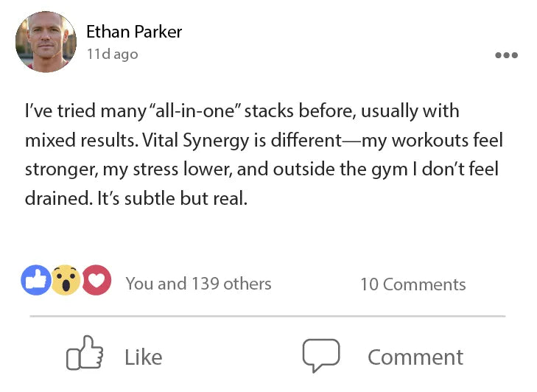Click the divider line above the Like row
Image resolution: width=537 pixels, height=392 pixels.
click(x=267, y=316)
